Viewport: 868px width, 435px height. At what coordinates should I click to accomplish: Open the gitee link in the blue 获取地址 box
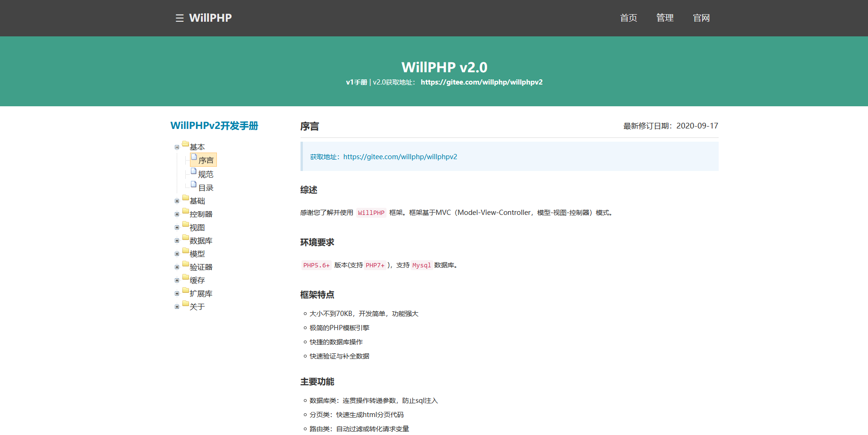(400, 157)
